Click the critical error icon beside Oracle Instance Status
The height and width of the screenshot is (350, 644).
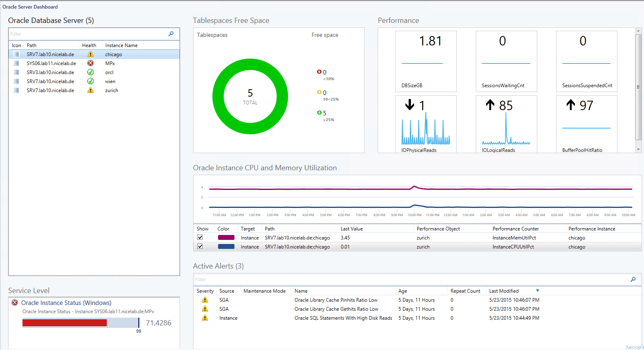point(15,303)
